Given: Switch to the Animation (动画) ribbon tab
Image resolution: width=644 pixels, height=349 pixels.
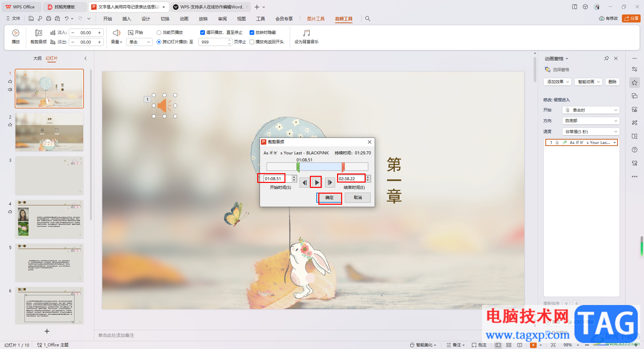Looking at the screenshot, I should click(x=184, y=19).
